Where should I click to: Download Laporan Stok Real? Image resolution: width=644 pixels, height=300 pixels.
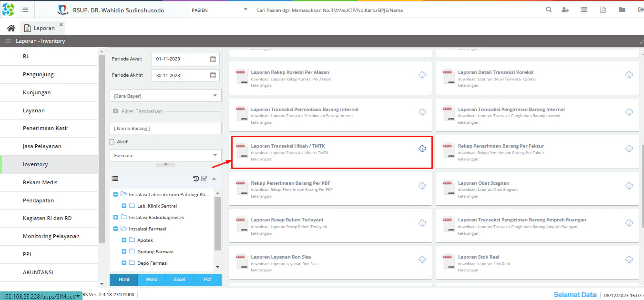click(629, 260)
